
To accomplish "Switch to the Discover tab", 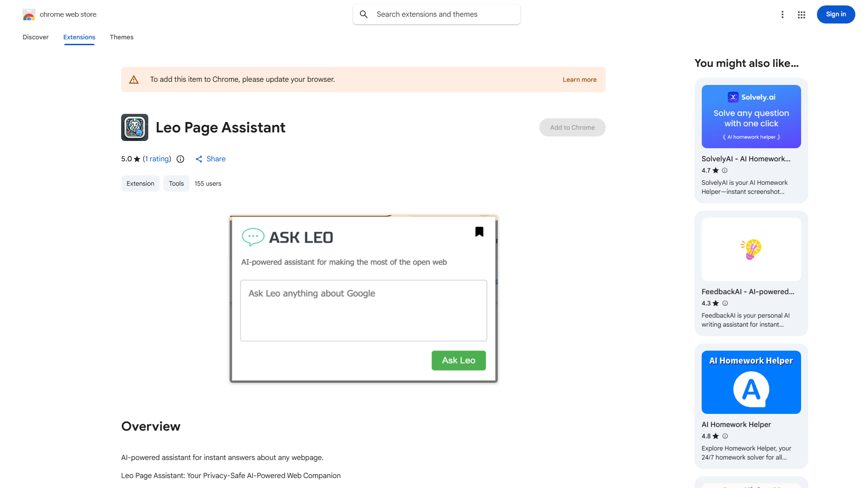I will click(x=35, y=37).
